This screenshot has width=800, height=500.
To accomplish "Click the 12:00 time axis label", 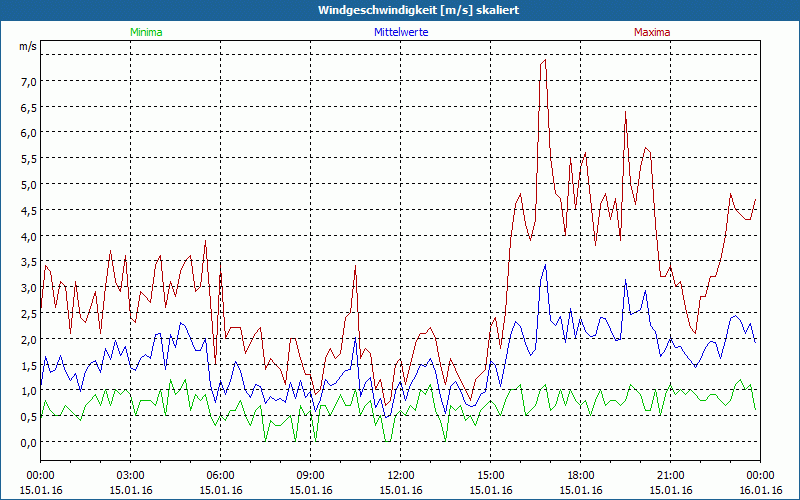I will coord(401,476).
